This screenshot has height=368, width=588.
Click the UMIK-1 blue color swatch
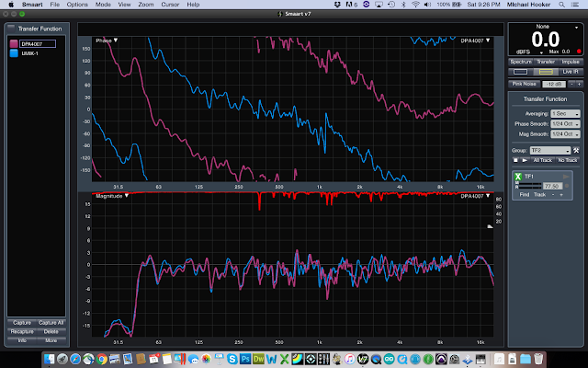(x=14, y=53)
